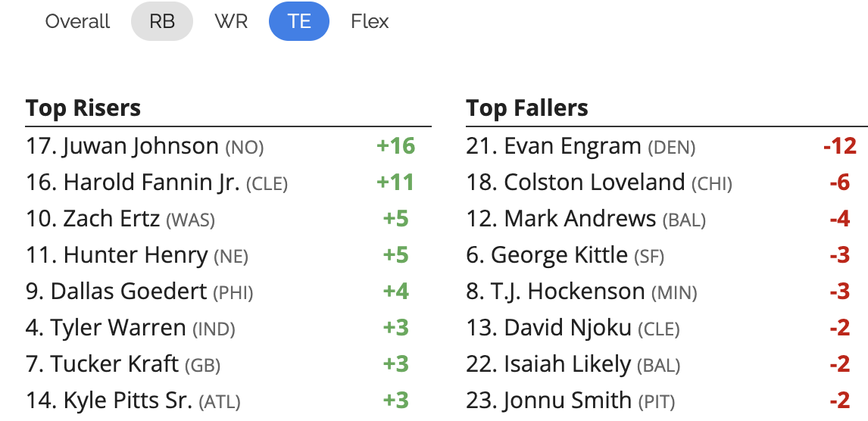Click Zach Ertz in Top Risers
This screenshot has height=421, width=868.
click(111, 219)
